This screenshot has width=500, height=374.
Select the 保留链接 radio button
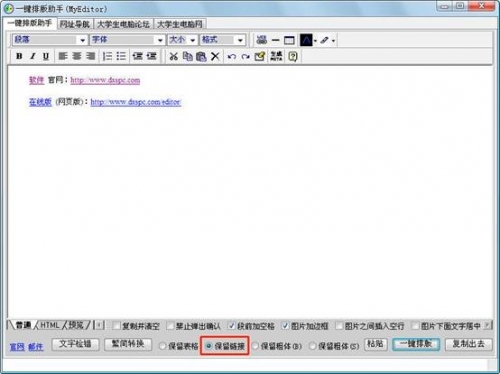pyautogui.click(x=209, y=346)
